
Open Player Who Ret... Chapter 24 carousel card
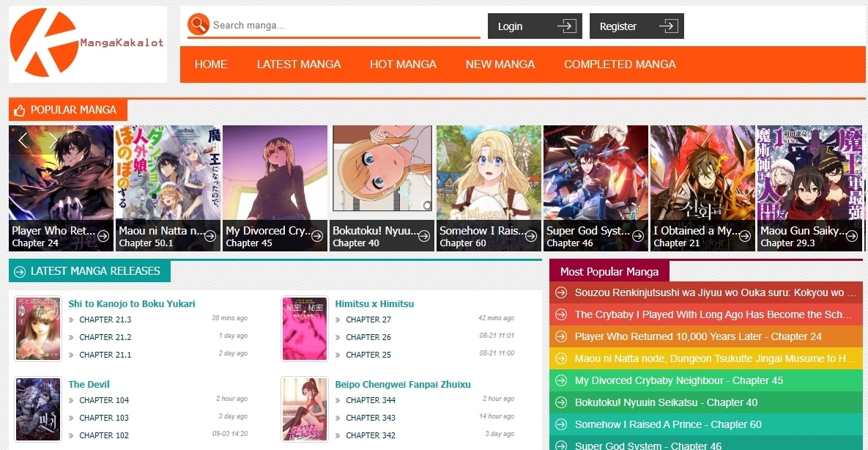61,188
